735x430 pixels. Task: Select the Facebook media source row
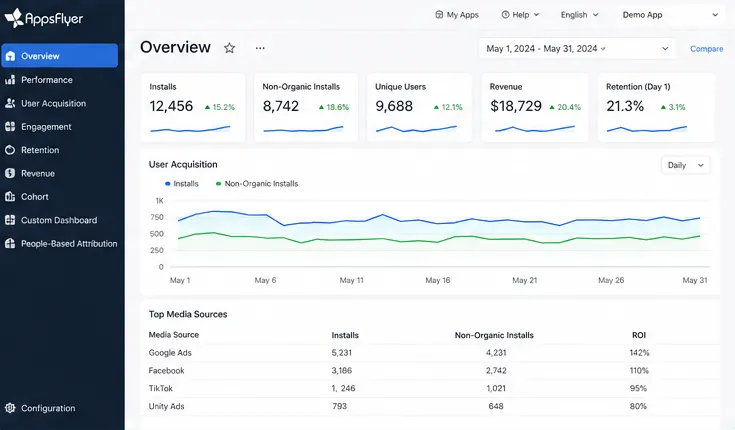(x=430, y=370)
